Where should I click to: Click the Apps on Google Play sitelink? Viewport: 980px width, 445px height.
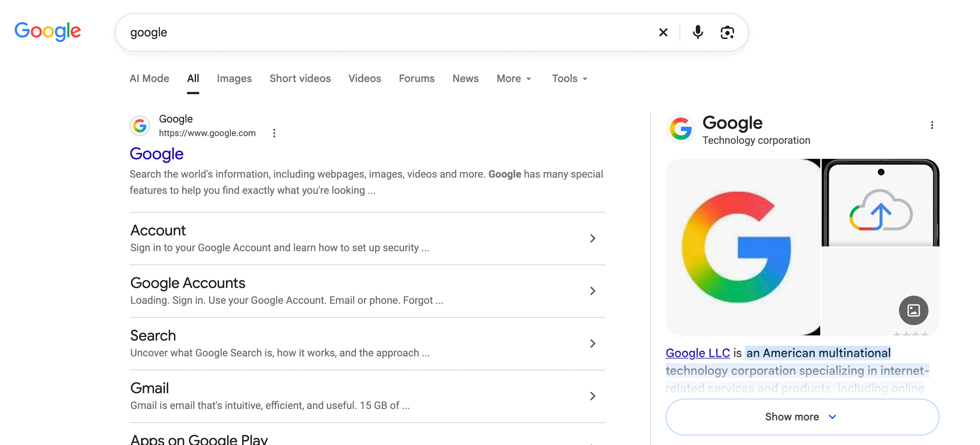[199, 439]
